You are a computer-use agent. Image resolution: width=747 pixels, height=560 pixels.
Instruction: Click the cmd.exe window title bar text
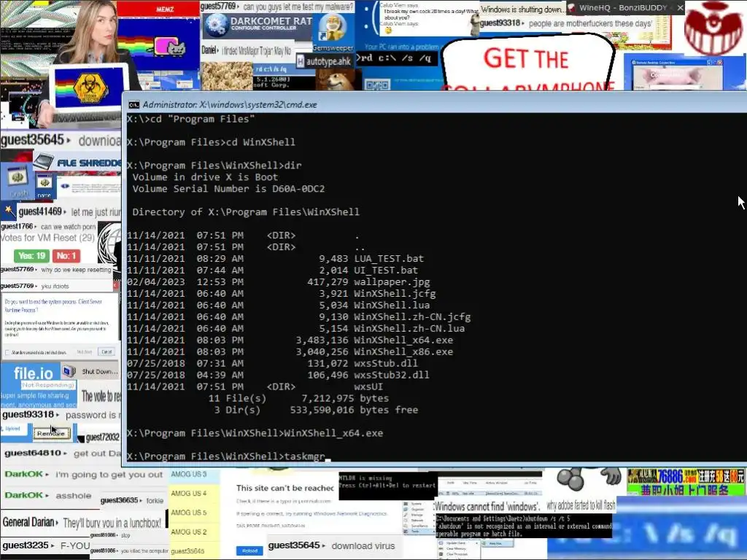click(230, 105)
